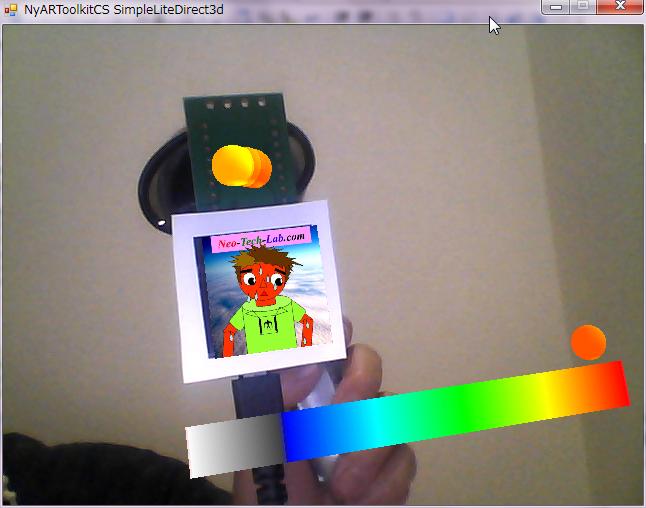Close the SimpleLiteDirect3d window
This screenshot has width=646, height=508.
619,7
